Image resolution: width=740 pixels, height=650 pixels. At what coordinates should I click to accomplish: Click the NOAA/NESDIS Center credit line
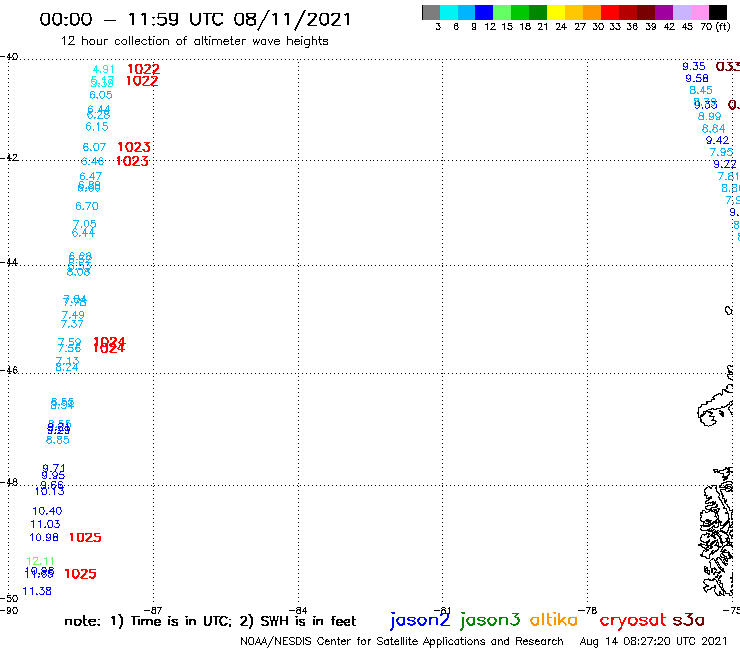(x=402, y=641)
